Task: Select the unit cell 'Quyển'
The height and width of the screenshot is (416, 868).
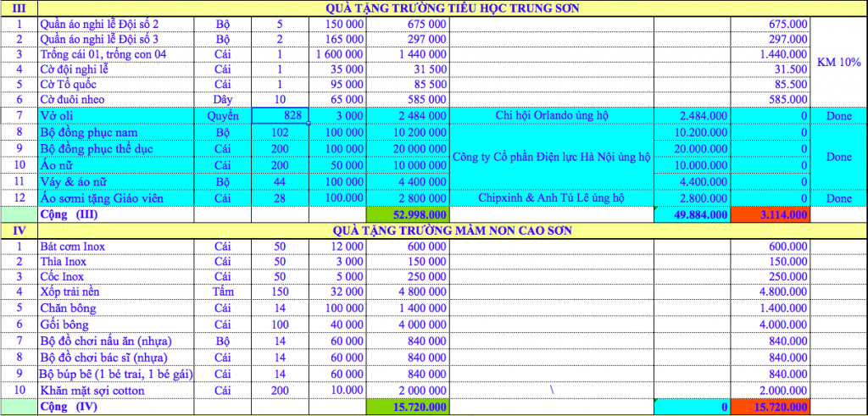Action: (223, 115)
